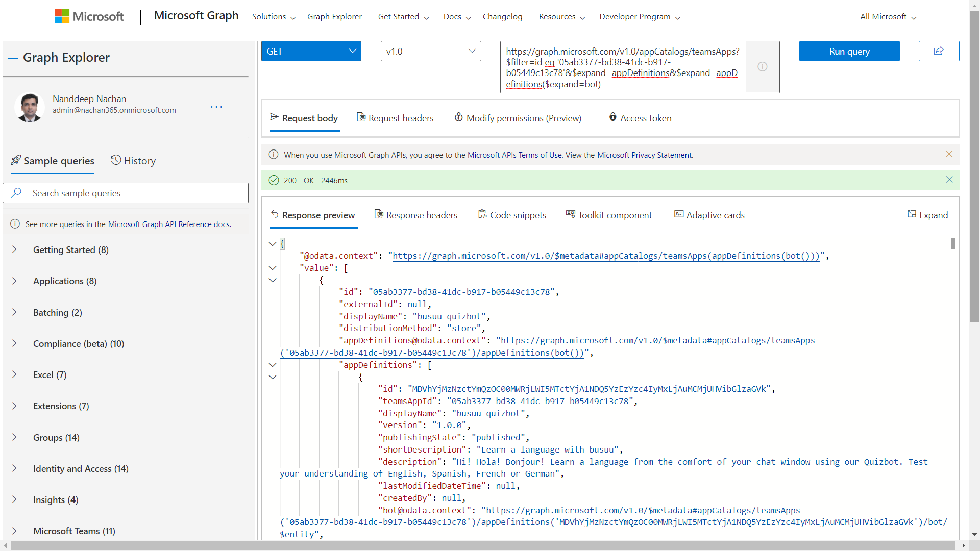Open the GET HTTP method dropdown
Screen dimensions: 980x551
pyautogui.click(x=311, y=51)
